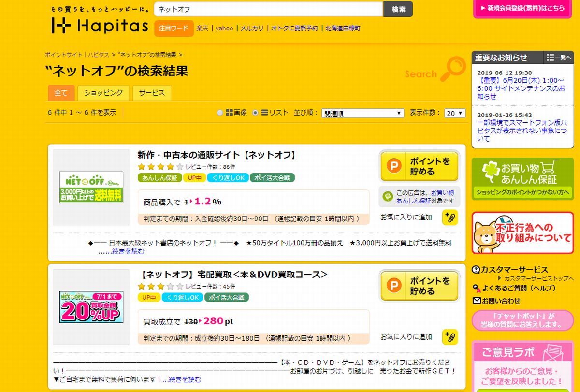This screenshot has width=580, height=392.
Task: Open the 買取金額 20%UP thumbnail
Action: (91, 307)
